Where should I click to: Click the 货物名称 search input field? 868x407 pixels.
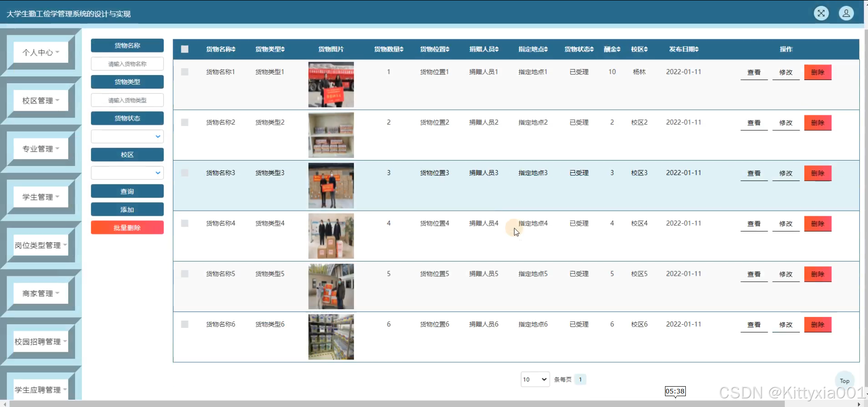pos(127,64)
